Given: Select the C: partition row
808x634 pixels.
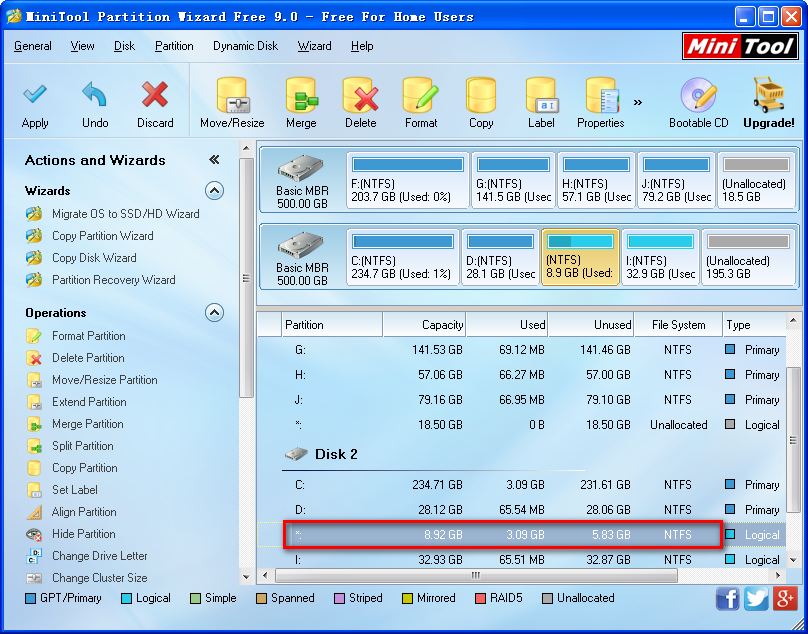Looking at the screenshot, I should [x=521, y=485].
